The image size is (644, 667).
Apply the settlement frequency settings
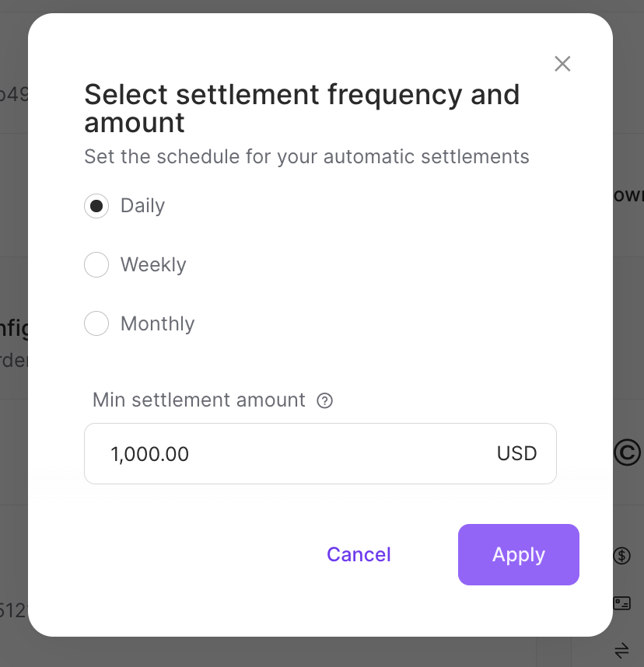point(518,554)
